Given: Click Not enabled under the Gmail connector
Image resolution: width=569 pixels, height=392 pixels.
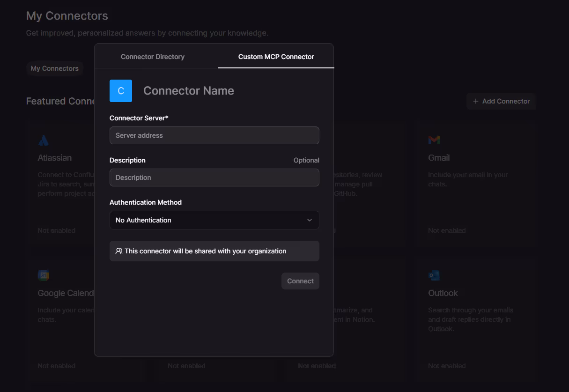Looking at the screenshot, I should point(447,230).
